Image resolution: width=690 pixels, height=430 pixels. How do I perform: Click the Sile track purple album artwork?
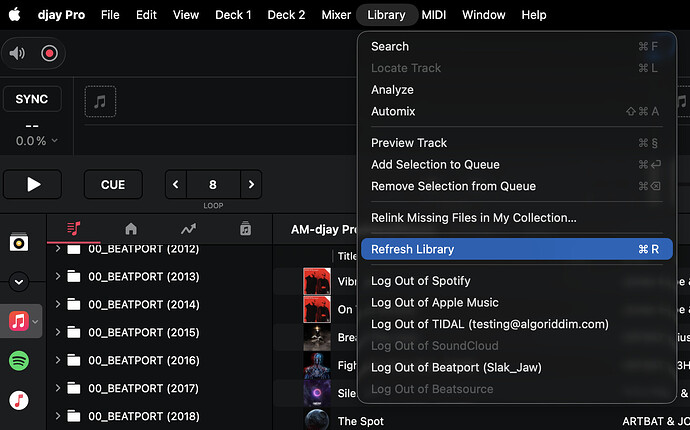[x=317, y=393]
